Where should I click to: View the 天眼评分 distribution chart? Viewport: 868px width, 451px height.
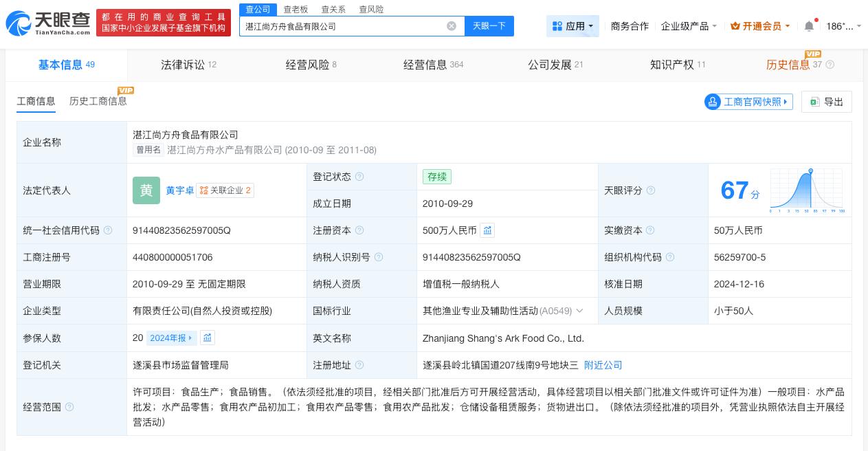tap(808, 190)
